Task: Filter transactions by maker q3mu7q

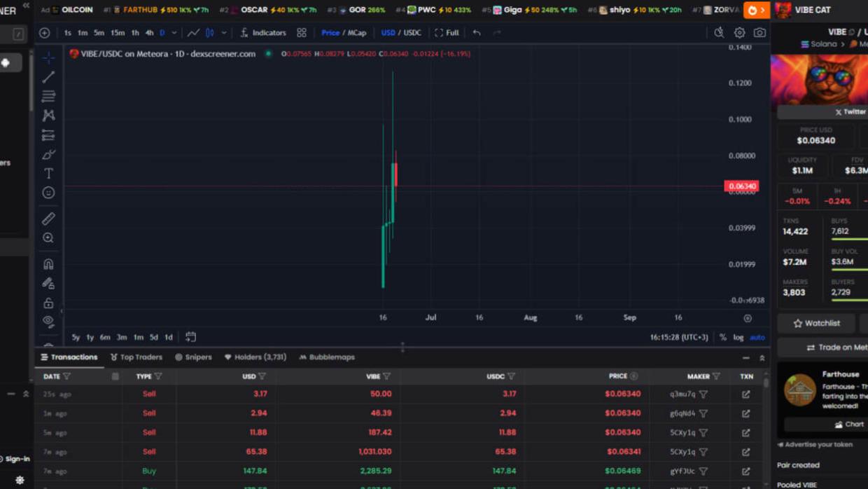Action: (703, 394)
